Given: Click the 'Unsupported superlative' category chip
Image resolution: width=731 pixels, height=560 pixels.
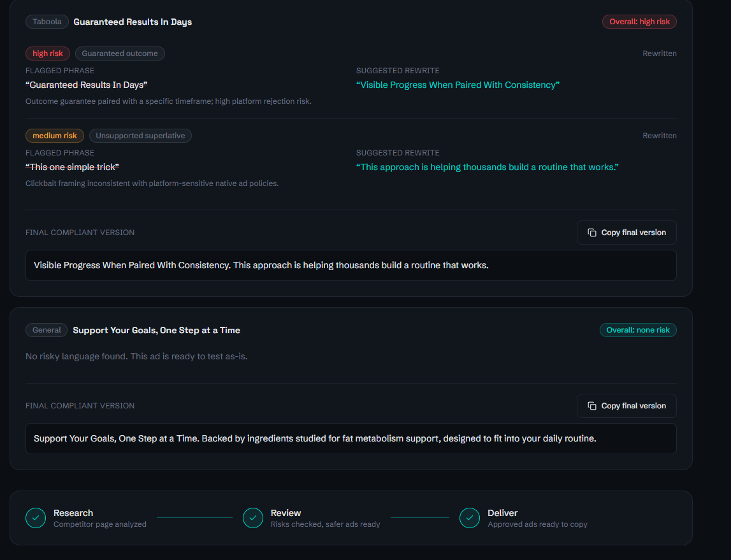Looking at the screenshot, I should [140, 136].
